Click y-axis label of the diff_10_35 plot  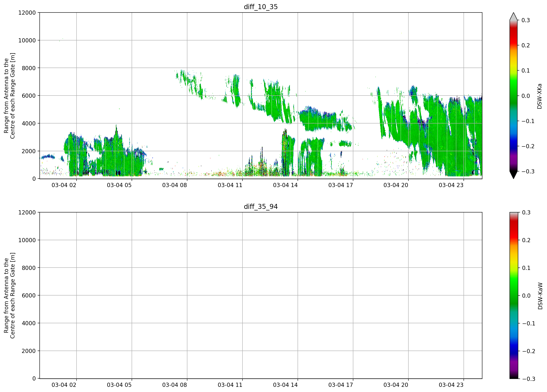click(9, 96)
